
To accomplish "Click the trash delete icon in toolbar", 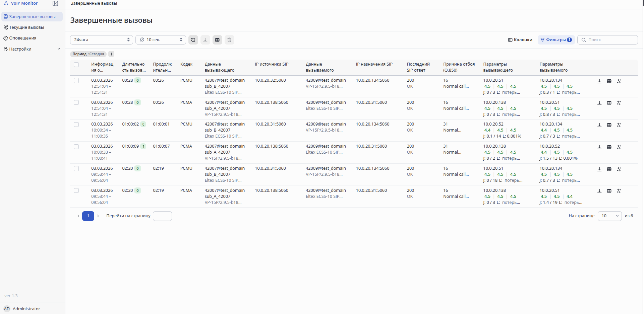I will coord(229,40).
